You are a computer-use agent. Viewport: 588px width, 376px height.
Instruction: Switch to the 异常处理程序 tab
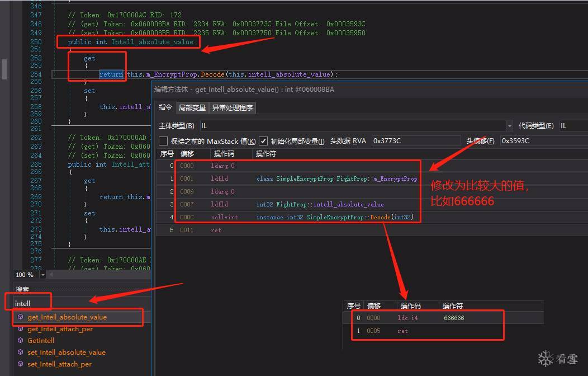point(232,107)
